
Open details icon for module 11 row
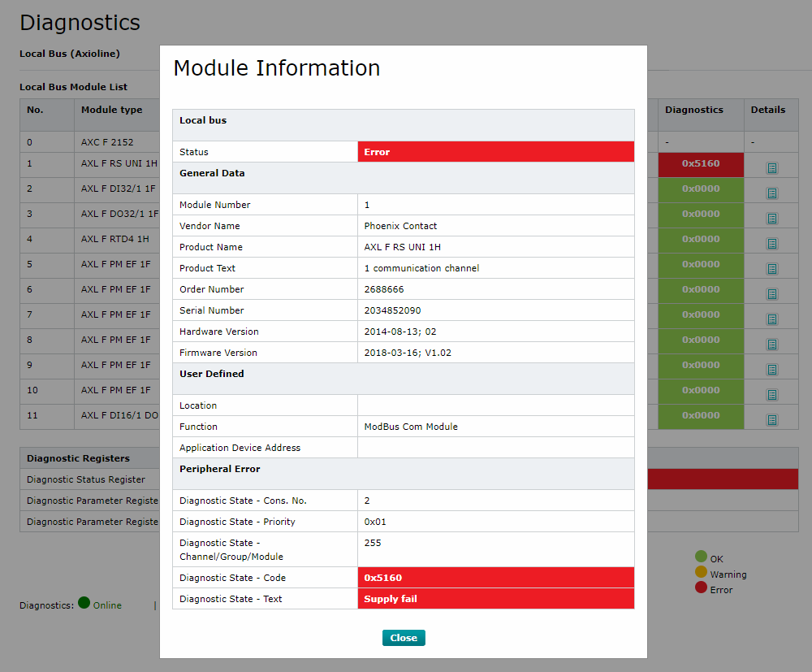point(771,420)
